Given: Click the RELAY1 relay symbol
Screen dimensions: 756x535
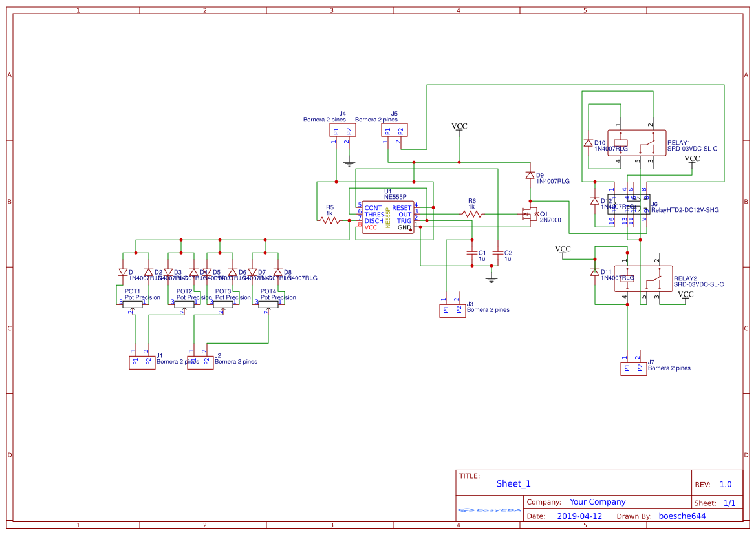Looking at the screenshot, I should [636, 143].
